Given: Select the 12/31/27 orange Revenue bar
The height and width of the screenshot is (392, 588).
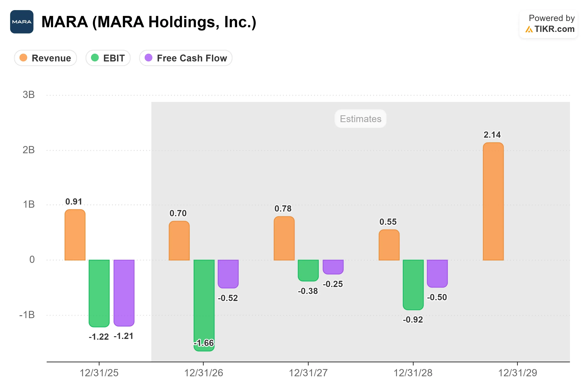Looking at the screenshot, I should tap(284, 239).
